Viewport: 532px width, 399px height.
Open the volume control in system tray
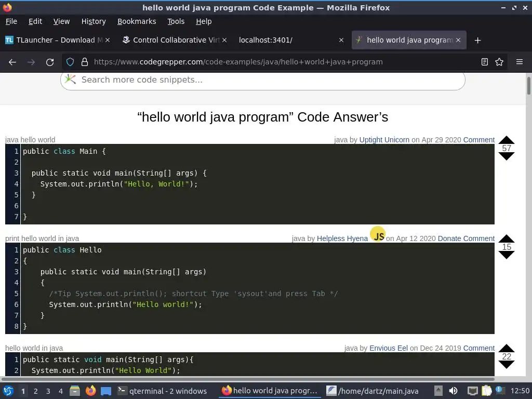click(453, 391)
